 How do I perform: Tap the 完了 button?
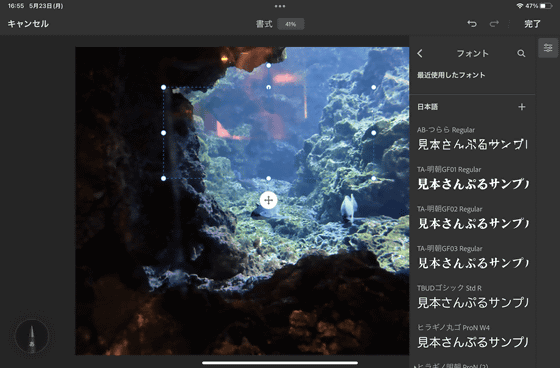coord(532,24)
